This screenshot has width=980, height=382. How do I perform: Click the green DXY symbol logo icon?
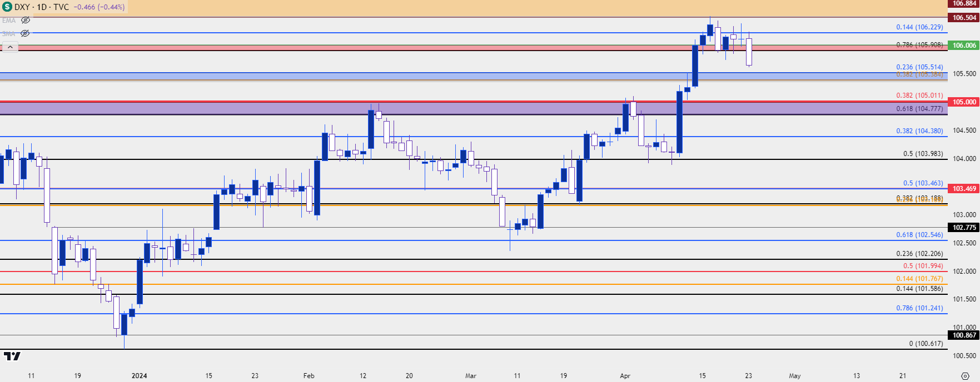click(x=7, y=7)
